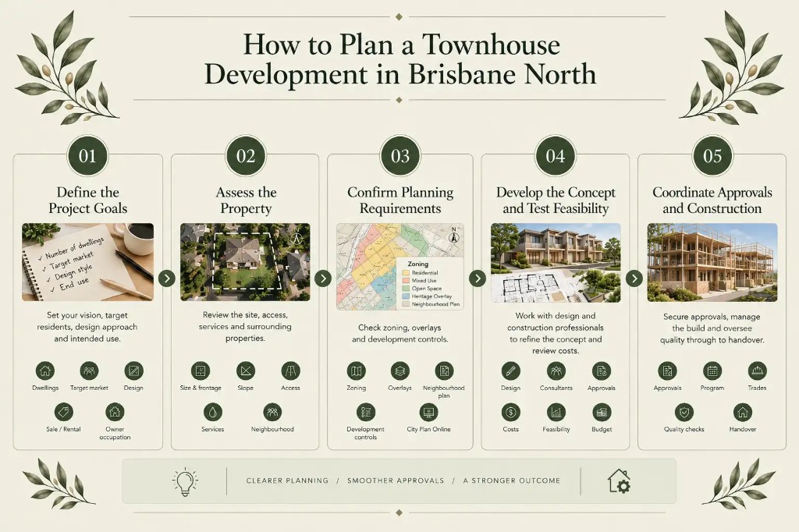Click the Approvals icon under Coordinate Approvals and Construction
Viewport: 799px width, 532px height.
click(x=667, y=371)
